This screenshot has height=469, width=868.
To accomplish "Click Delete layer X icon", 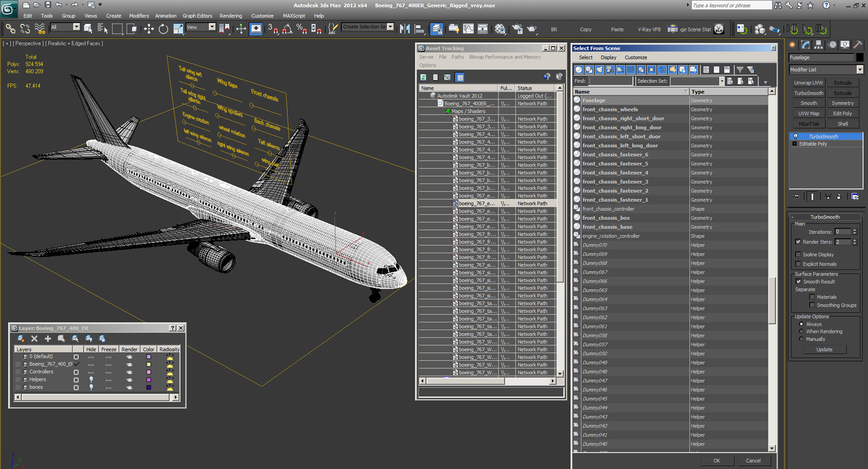I will 34,338.
